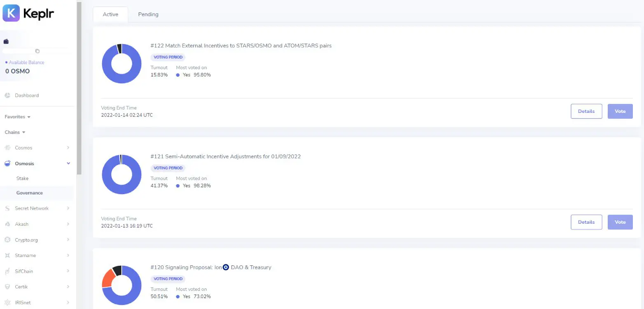644x309 pixels.
Task: Open proposal #120 Signaling Proposal title
Action: 211,267
